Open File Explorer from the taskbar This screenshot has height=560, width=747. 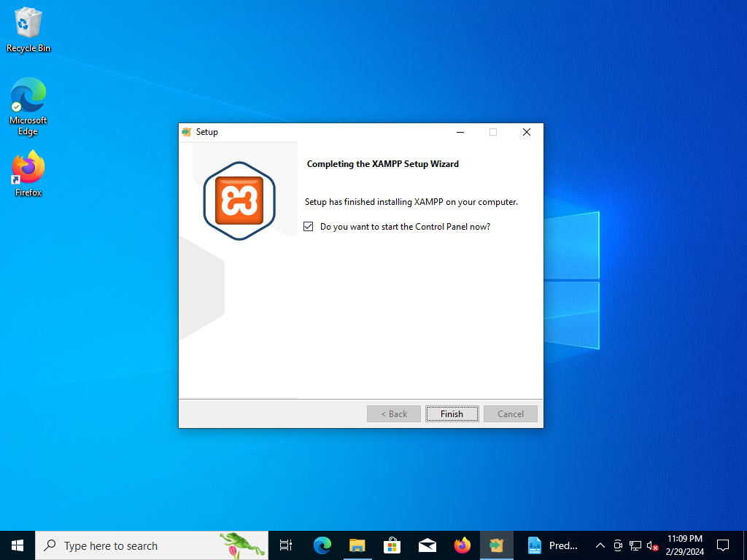point(357,545)
